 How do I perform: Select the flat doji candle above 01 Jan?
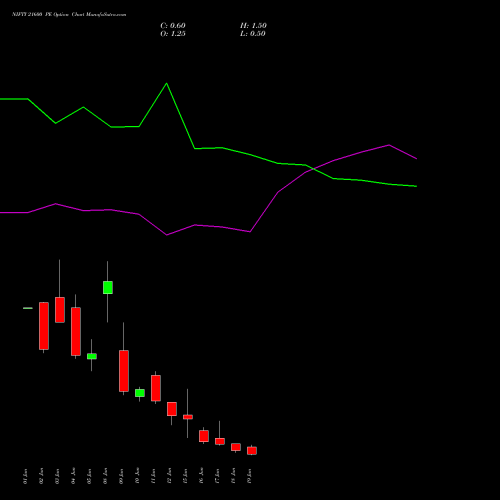click(28, 308)
